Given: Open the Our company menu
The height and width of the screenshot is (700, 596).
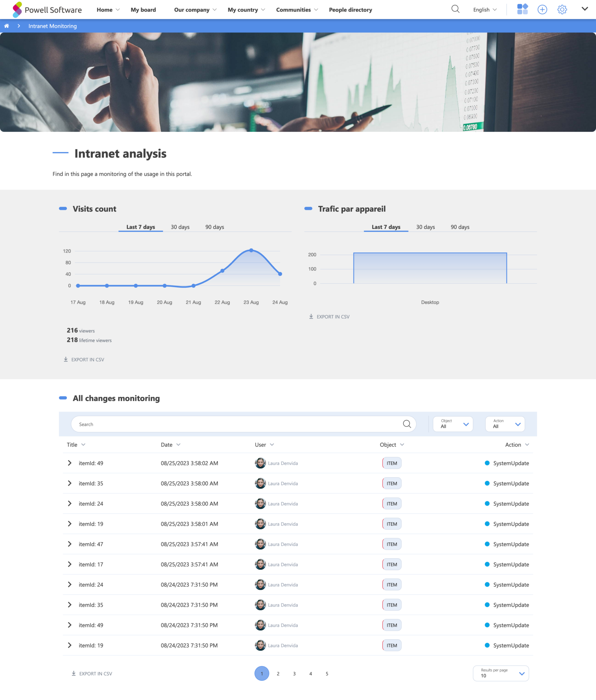Looking at the screenshot, I should point(195,10).
